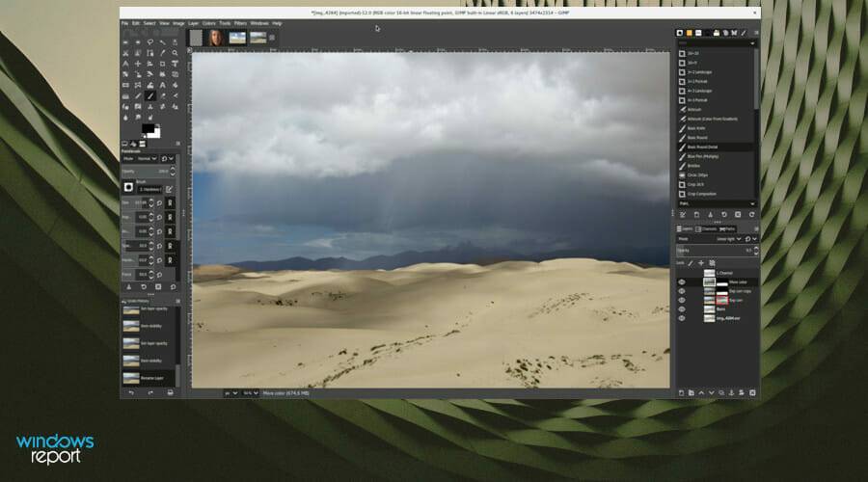Select the Crop tool
This screenshot has width=868, height=482.
162,64
